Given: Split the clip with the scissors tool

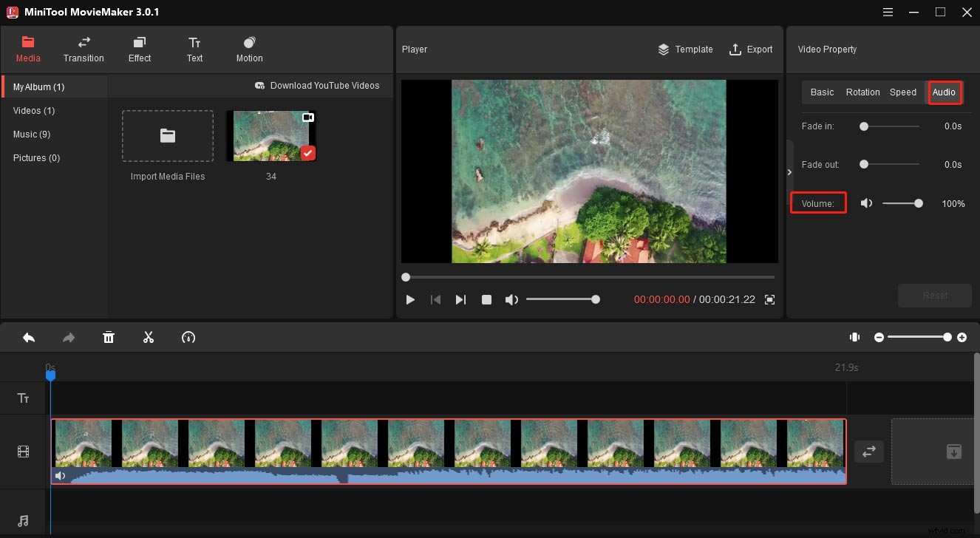Looking at the screenshot, I should tap(148, 337).
